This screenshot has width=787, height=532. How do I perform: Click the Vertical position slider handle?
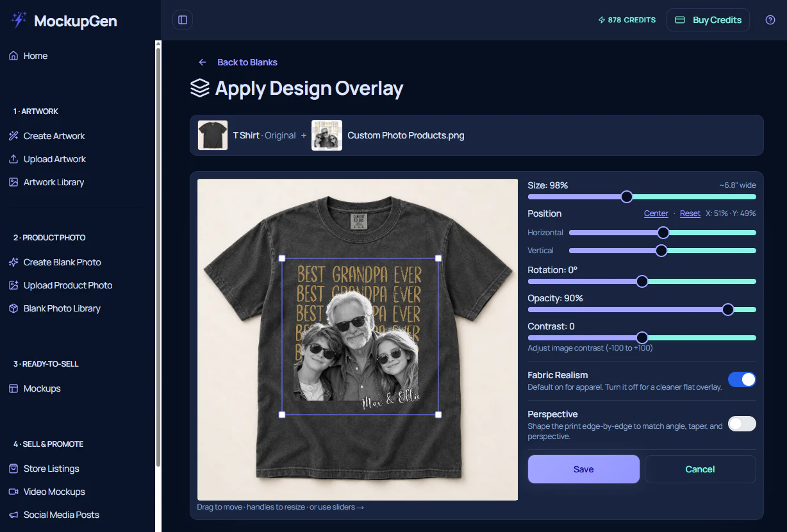pos(661,251)
